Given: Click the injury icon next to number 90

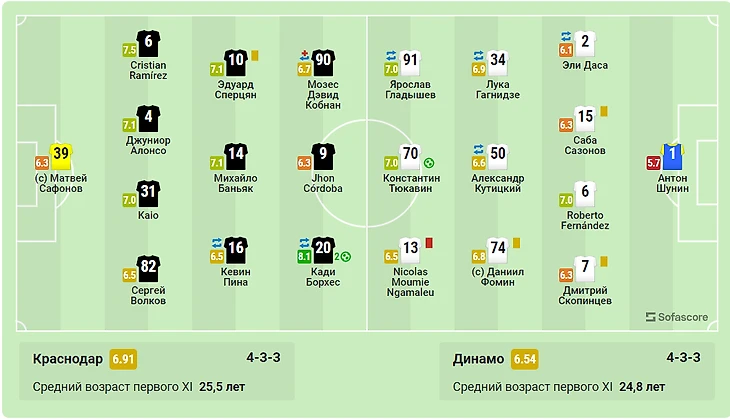Looking at the screenshot, I should tap(304, 55).
